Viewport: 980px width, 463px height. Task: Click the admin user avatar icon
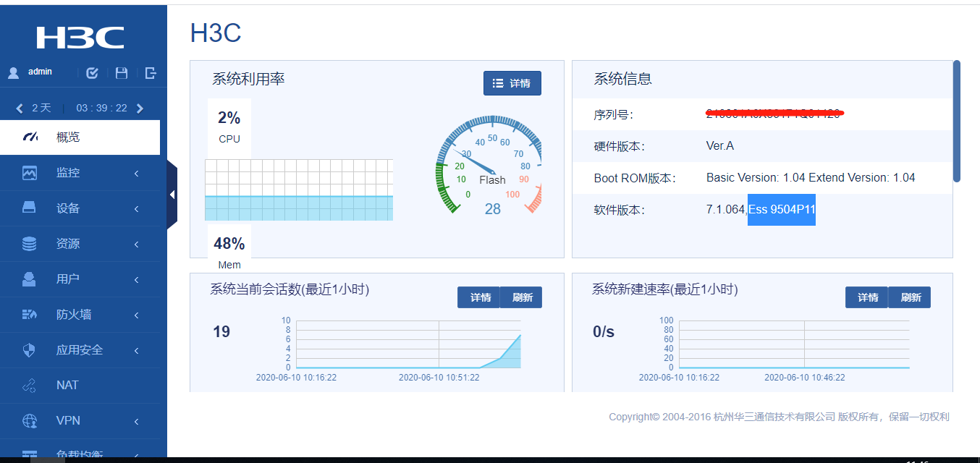point(13,73)
